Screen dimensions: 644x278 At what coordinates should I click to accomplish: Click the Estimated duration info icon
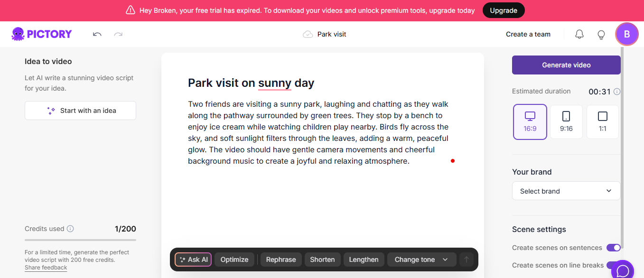pos(617,92)
